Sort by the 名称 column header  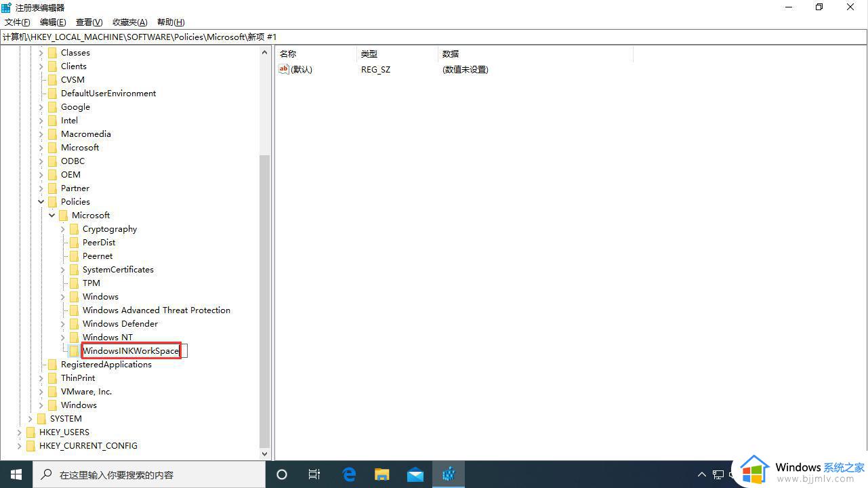pyautogui.click(x=316, y=54)
